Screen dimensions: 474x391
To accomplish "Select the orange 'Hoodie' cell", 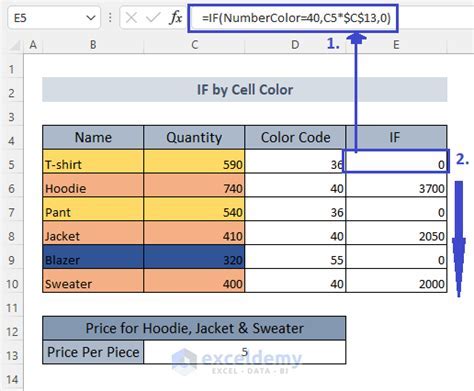I will pos(93,185).
